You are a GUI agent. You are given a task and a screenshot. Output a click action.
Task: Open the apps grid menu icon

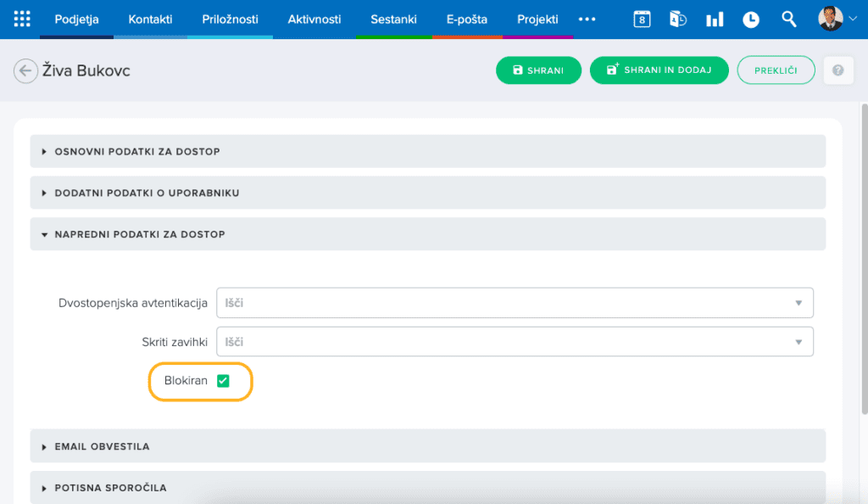click(x=22, y=19)
